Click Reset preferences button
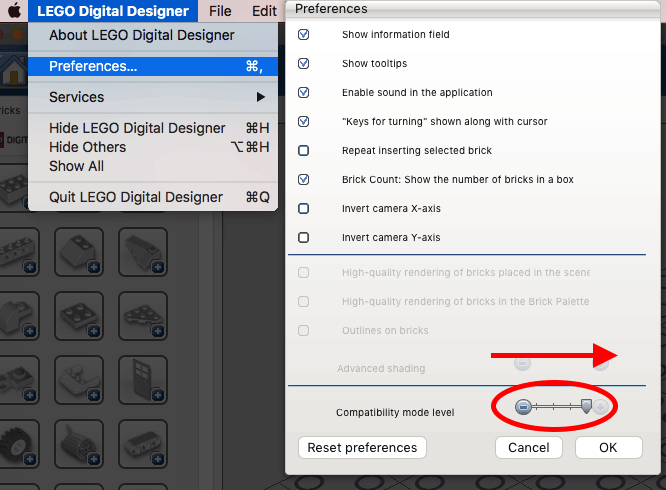 pos(362,448)
